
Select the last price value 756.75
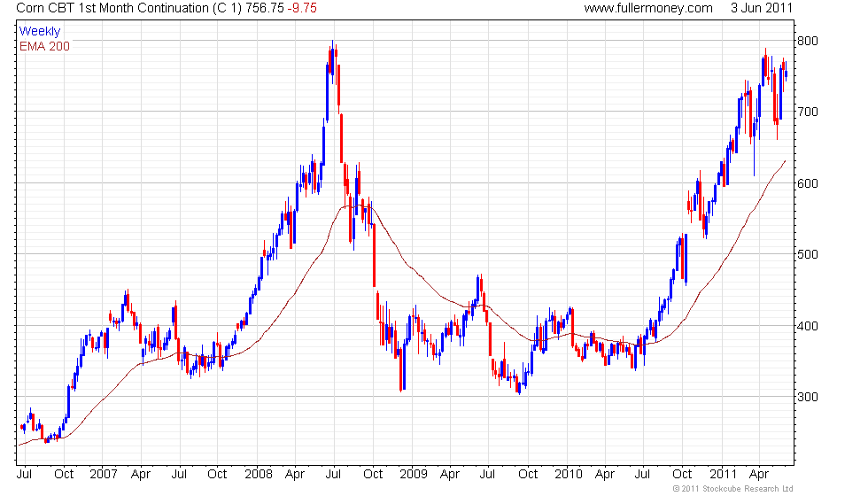pyautogui.click(x=264, y=8)
